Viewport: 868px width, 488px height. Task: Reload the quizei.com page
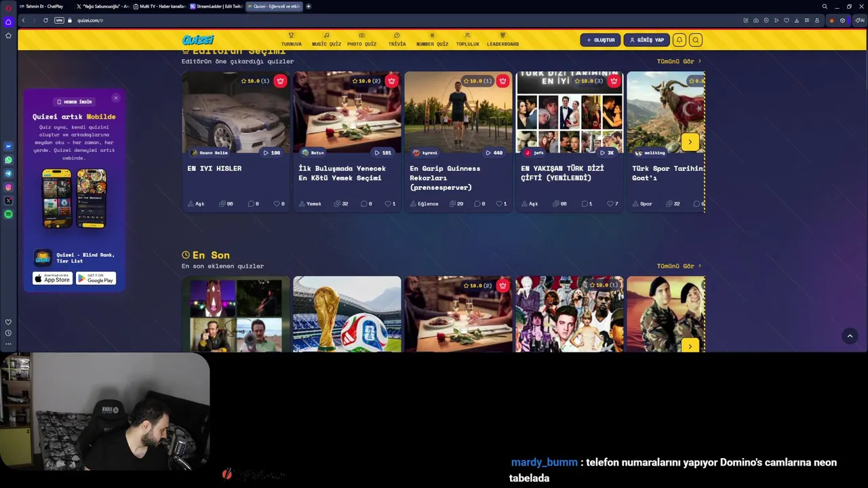[x=45, y=20]
